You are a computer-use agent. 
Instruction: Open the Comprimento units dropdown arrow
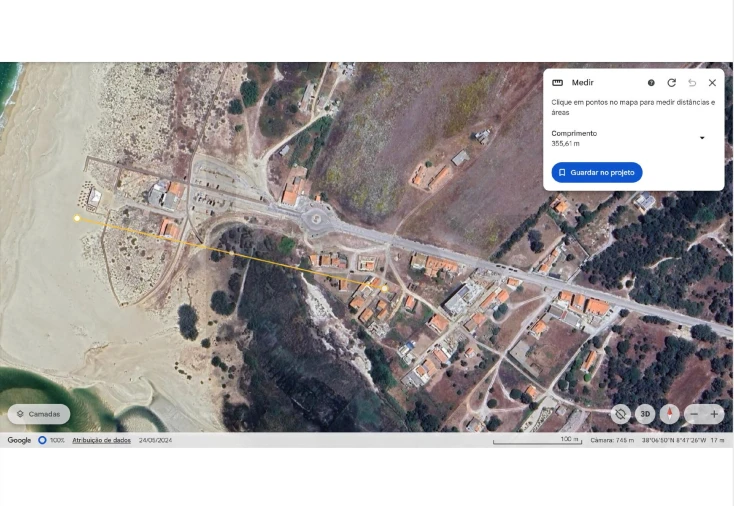(x=702, y=138)
